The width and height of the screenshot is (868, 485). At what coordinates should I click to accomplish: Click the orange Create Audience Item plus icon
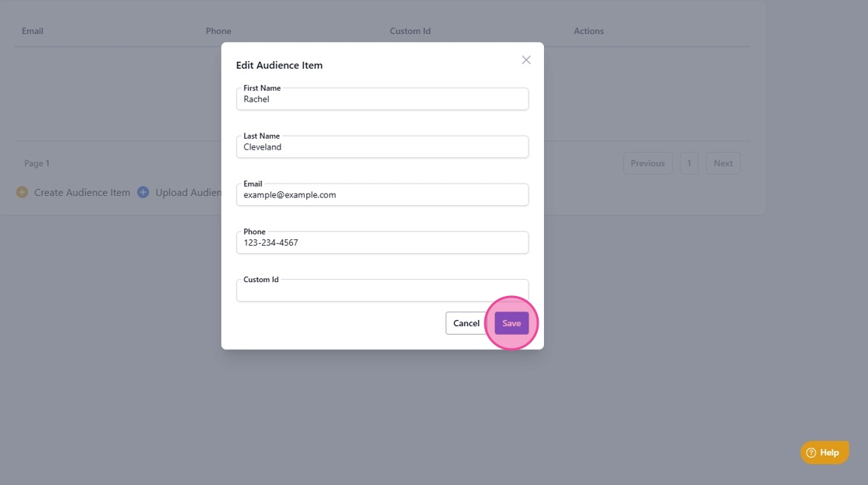(22, 192)
